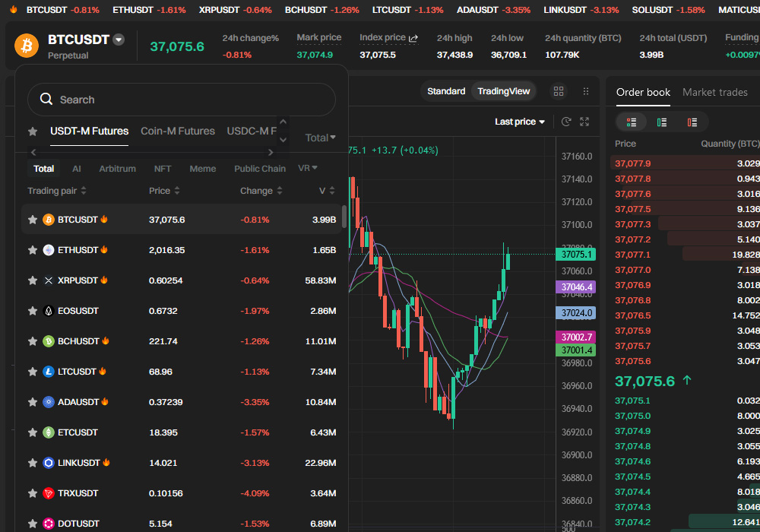This screenshot has width=760, height=532.
Task: Open the Total volume dropdown
Action: pos(321,138)
